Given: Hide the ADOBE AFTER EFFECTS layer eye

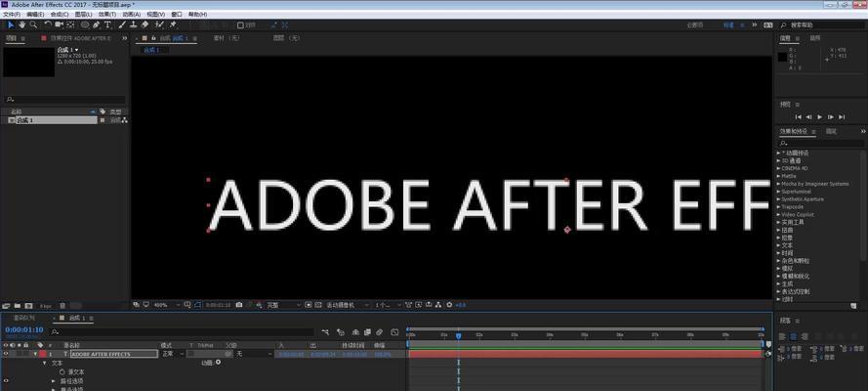Looking at the screenshot, I should [6, 353].
